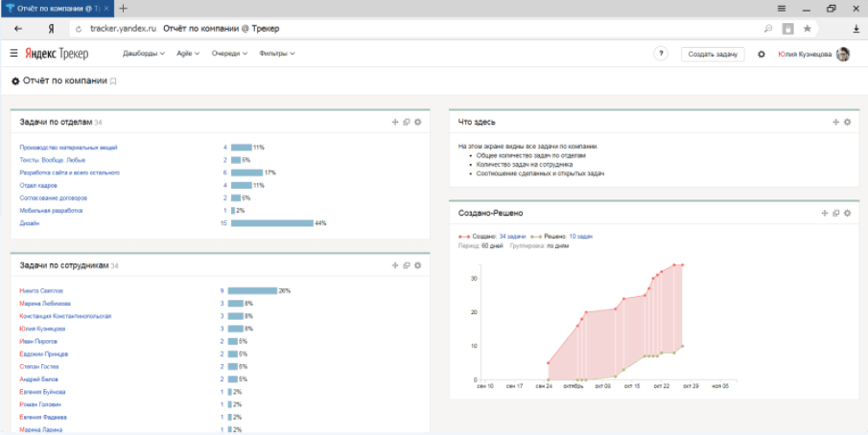Open settings of Что здесь widget
This screenshot has width=868, height=435.
point(847,122)
